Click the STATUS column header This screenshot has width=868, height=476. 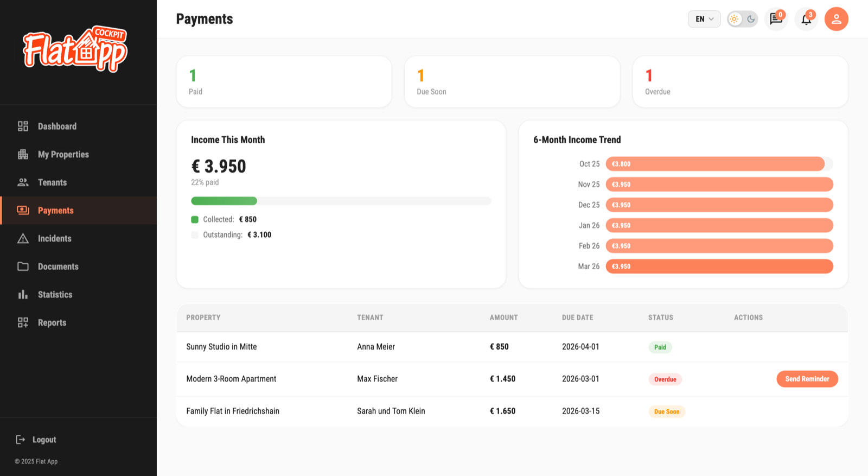[661, 318]
